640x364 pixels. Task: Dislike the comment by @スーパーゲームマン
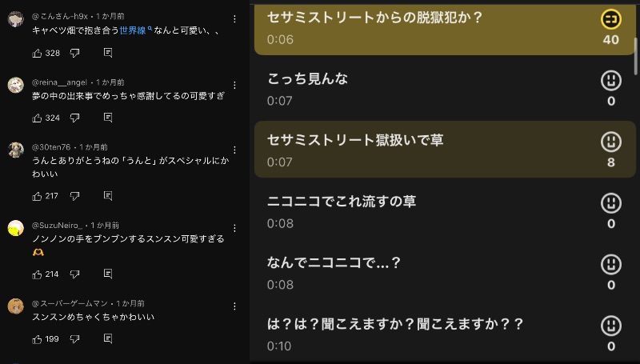pyautogui.click(x=75, y=339)
